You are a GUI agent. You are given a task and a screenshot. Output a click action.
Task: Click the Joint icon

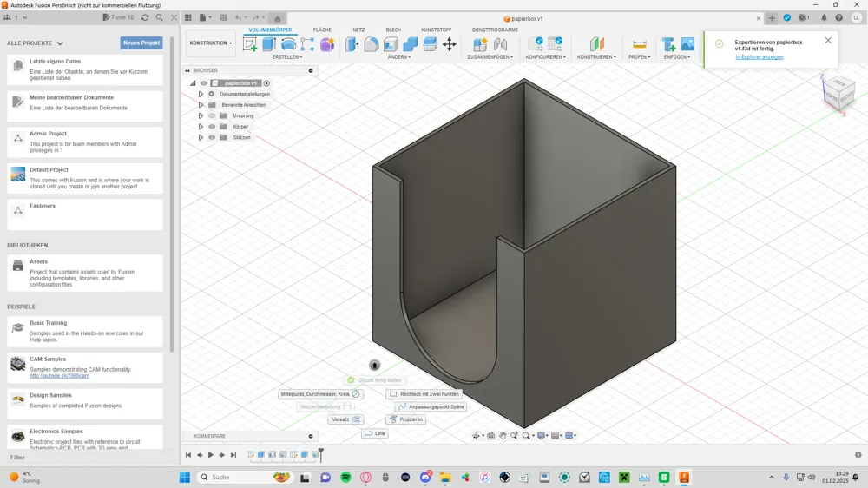pos(500,44)
